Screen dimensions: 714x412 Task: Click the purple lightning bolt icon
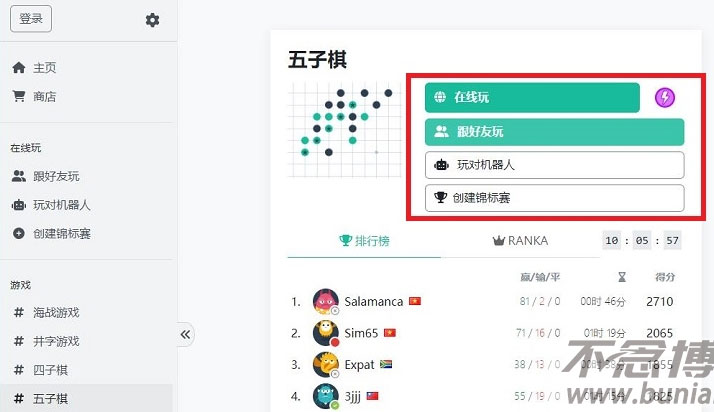[665, 97]
